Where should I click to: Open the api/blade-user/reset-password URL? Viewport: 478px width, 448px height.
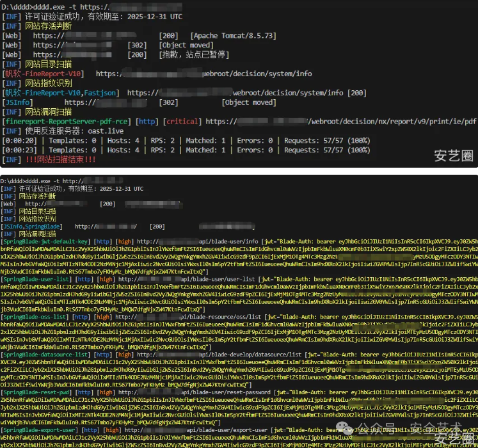(x=194, y=392)
